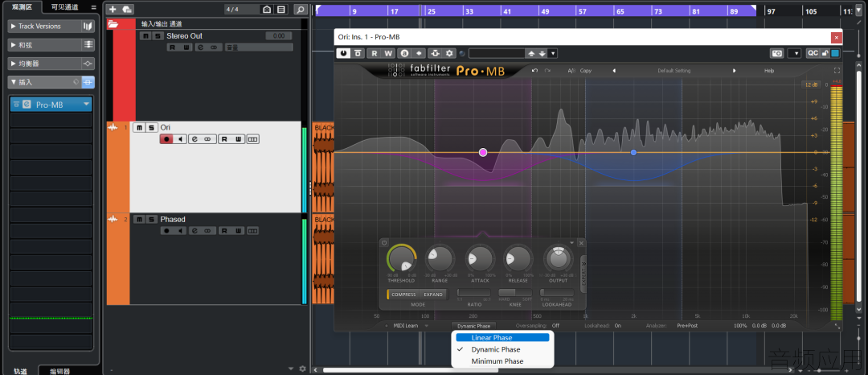Click the QC quick controls button
The height and width of the screenshot is (375, 868).
click(813, 53)
